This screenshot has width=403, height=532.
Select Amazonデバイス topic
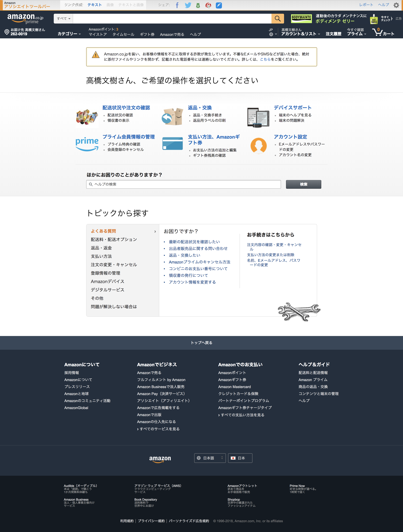pos(107,281)
